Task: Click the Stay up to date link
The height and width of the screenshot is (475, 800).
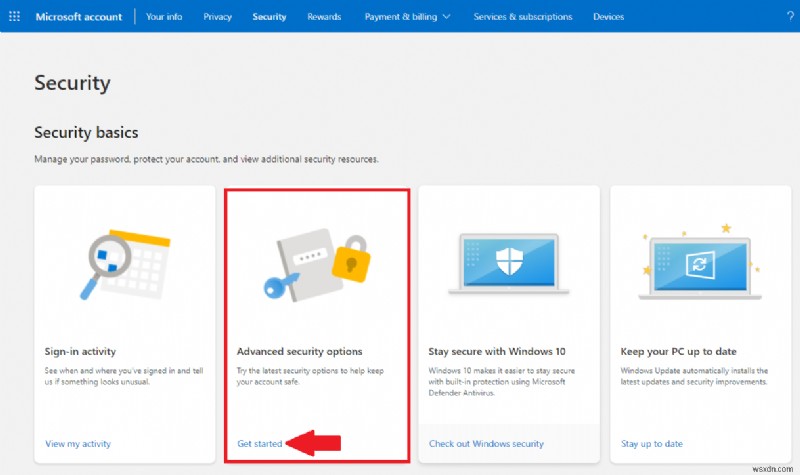Action: point(652,443)
